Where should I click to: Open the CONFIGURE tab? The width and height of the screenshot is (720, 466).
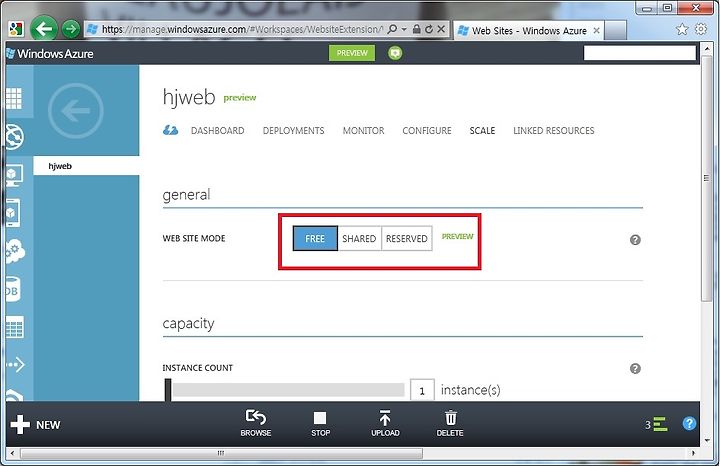click(427, 130)
